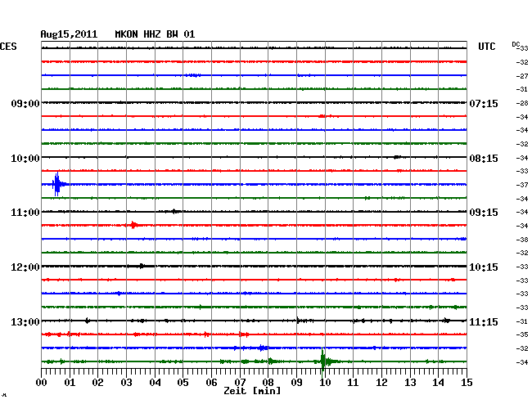Click x-axis minute label 05
532x404 pixels.
(183, 382)
